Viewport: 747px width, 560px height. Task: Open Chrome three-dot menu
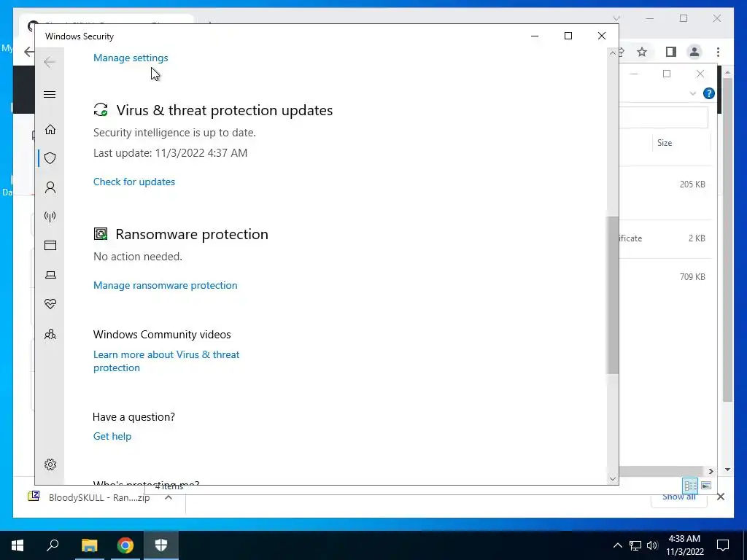pos(718,52)
